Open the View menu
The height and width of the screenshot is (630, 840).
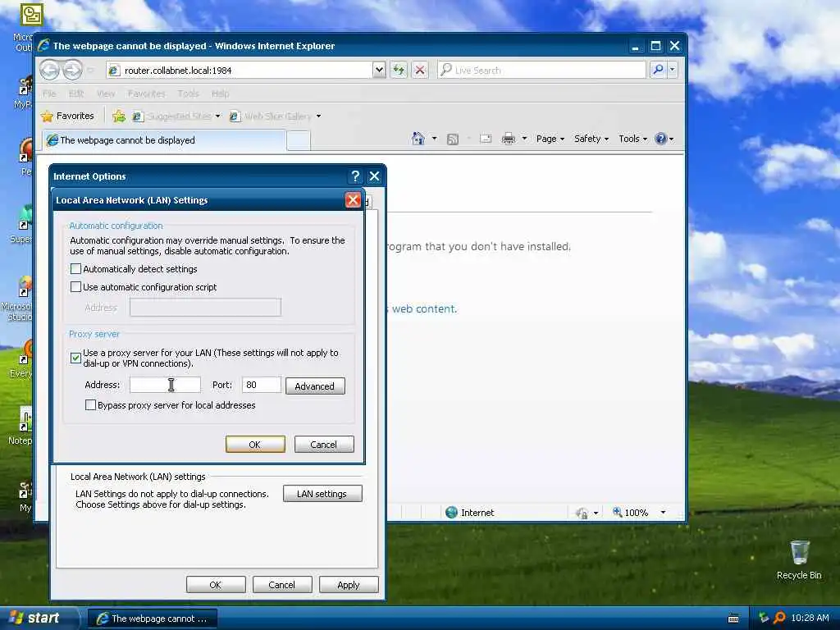coord(106,94)
